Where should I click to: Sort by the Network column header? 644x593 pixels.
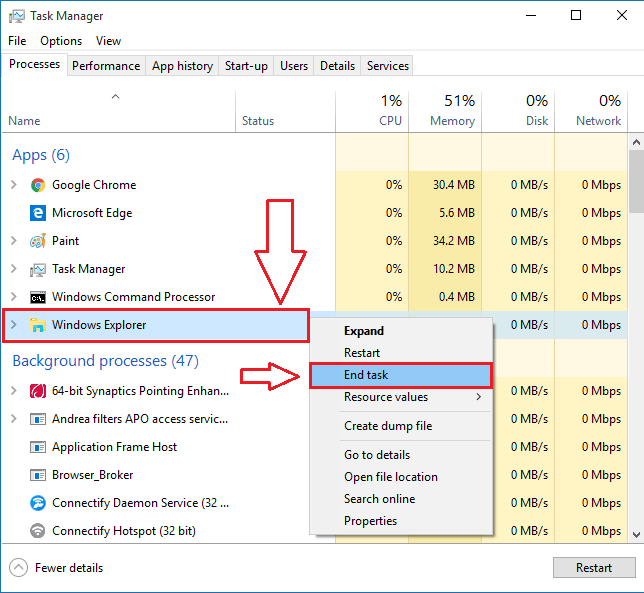click(x=591, y=112)
